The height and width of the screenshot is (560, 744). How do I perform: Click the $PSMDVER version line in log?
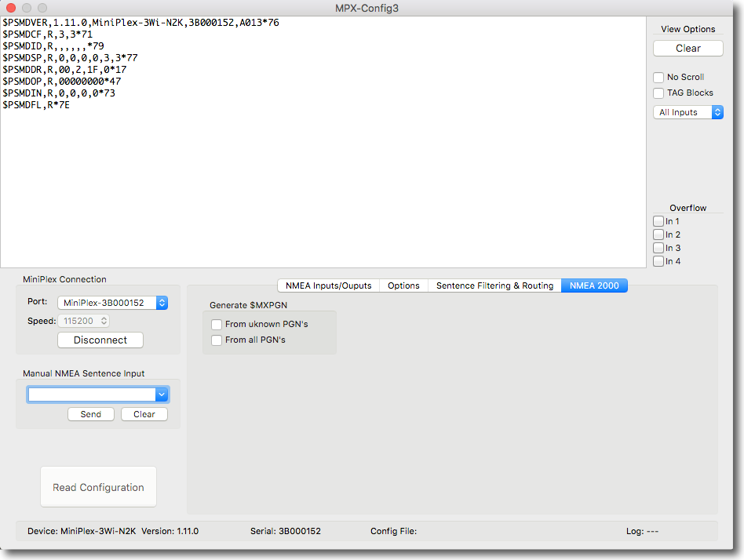pos(141,23)
